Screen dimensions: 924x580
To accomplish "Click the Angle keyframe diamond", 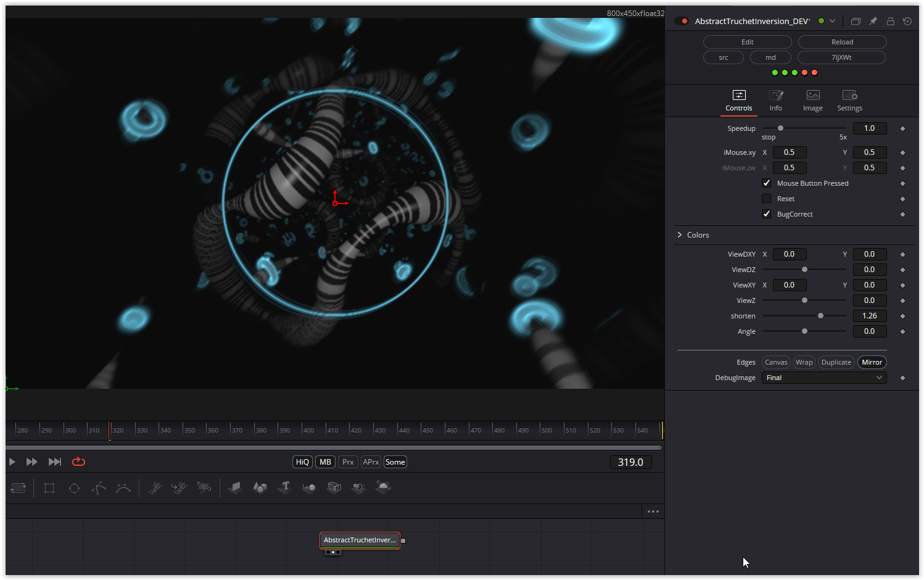I will (902, 331).
